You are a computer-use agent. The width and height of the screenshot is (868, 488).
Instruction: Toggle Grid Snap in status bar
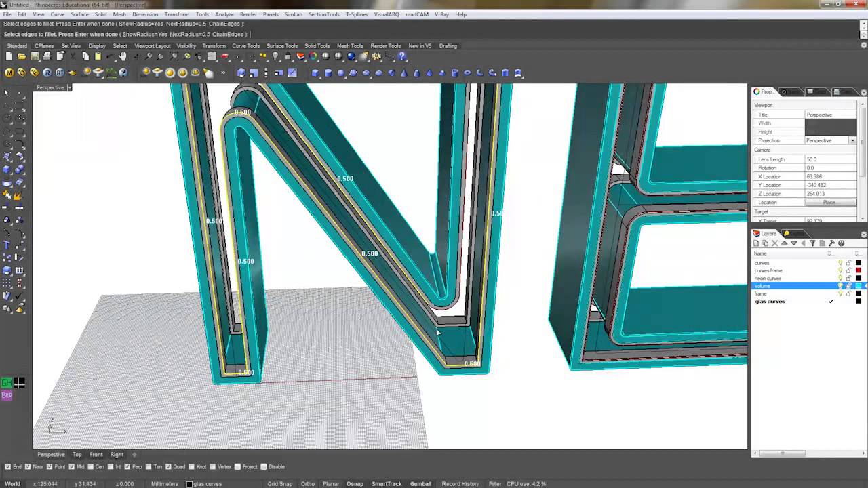click(280, 483)
